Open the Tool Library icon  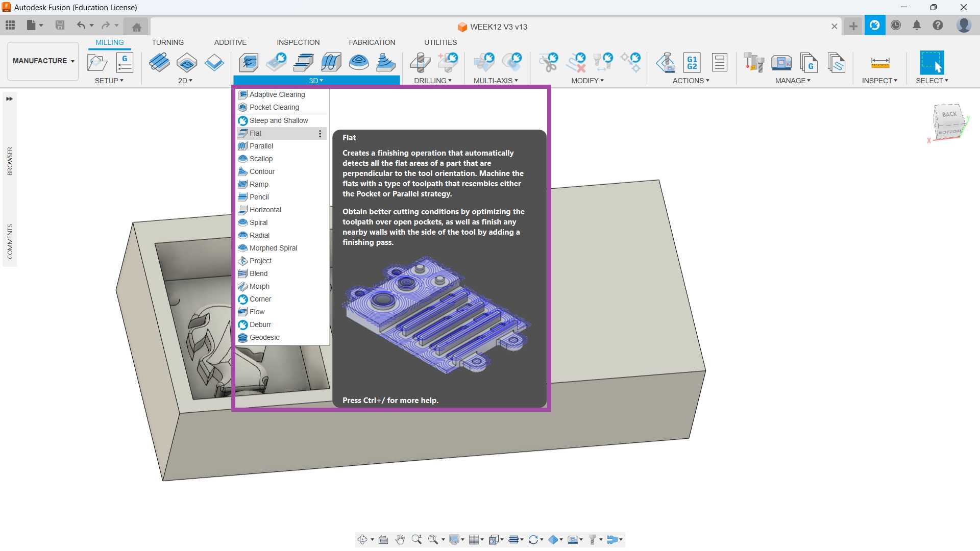pyautogui.click(x=753, y=63)
